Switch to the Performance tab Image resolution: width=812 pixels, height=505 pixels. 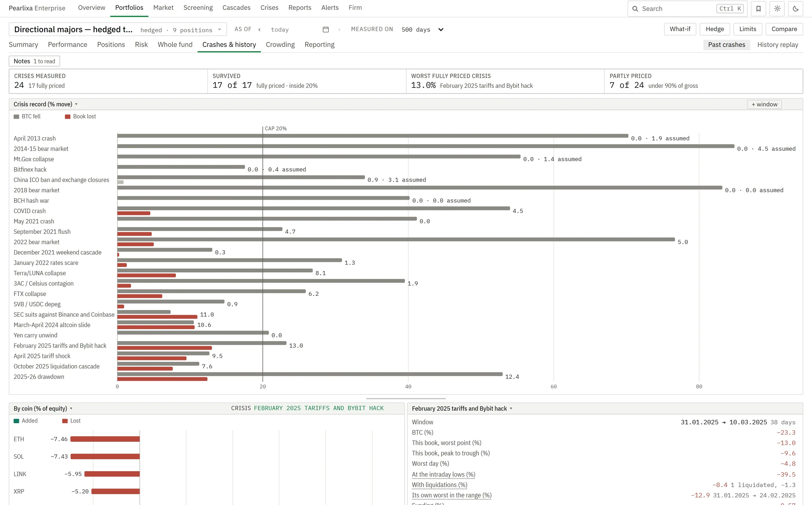[x=67, y=45]
